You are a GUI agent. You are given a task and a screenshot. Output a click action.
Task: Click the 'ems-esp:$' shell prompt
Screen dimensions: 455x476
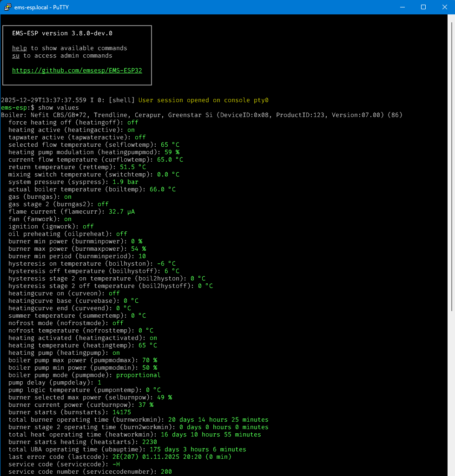pyautogui.click(x=16, y=108)
